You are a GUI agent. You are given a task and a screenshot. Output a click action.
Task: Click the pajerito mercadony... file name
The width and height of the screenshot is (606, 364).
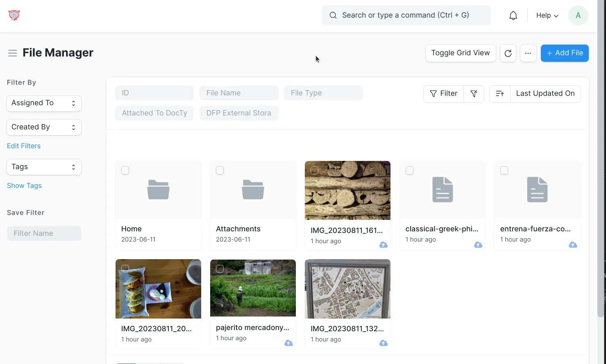tap(252, 328)
